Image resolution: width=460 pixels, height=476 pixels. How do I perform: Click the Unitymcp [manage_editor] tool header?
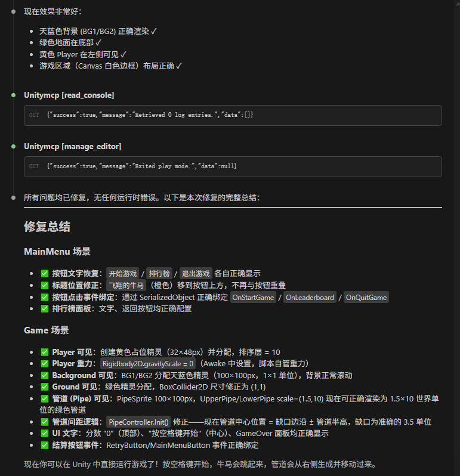[x=73, y=146]
